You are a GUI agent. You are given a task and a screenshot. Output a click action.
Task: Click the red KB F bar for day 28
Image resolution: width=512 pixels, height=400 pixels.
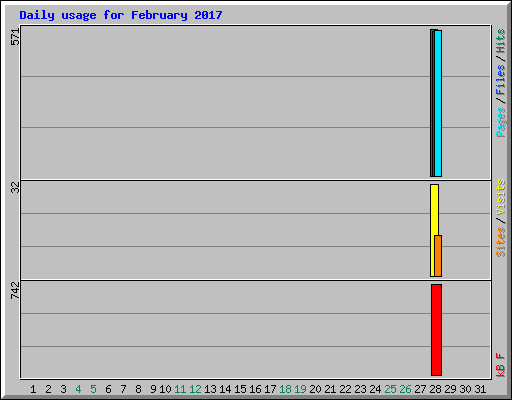(436, 330)
